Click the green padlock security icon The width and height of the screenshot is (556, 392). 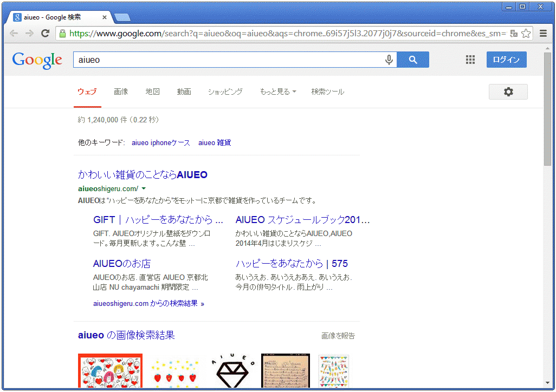[x=62, y=34]
